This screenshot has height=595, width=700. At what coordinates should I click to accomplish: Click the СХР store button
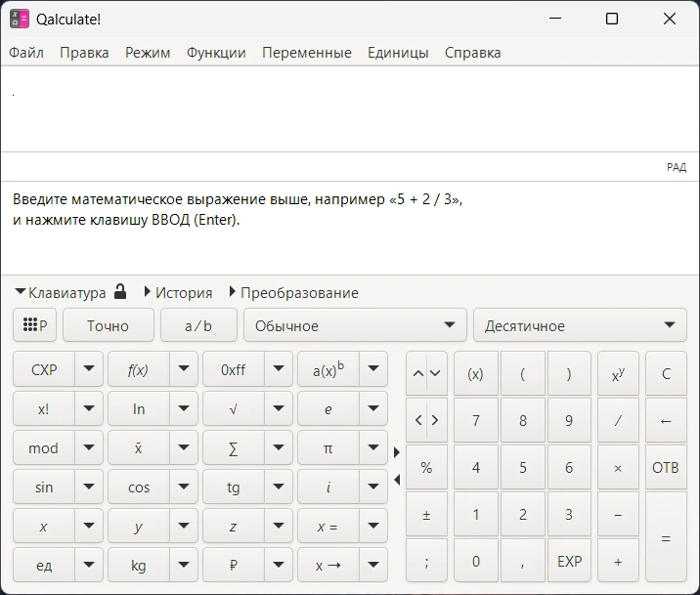[x=44, y=369]
